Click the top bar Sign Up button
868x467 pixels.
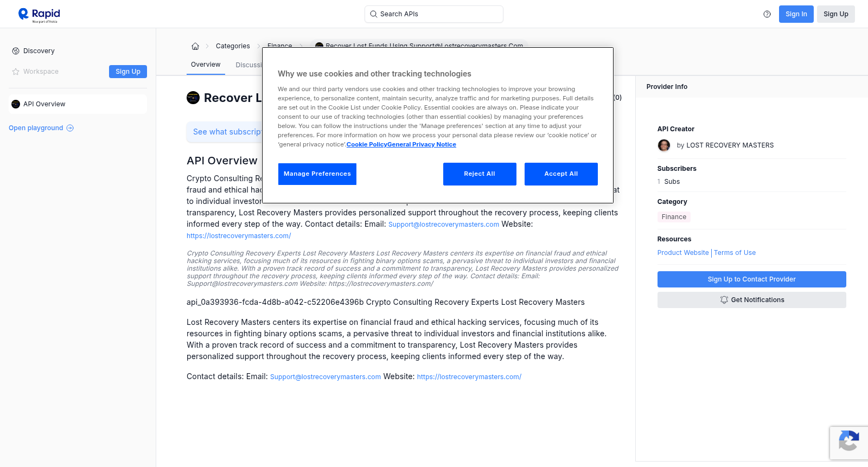click(836, 14)
